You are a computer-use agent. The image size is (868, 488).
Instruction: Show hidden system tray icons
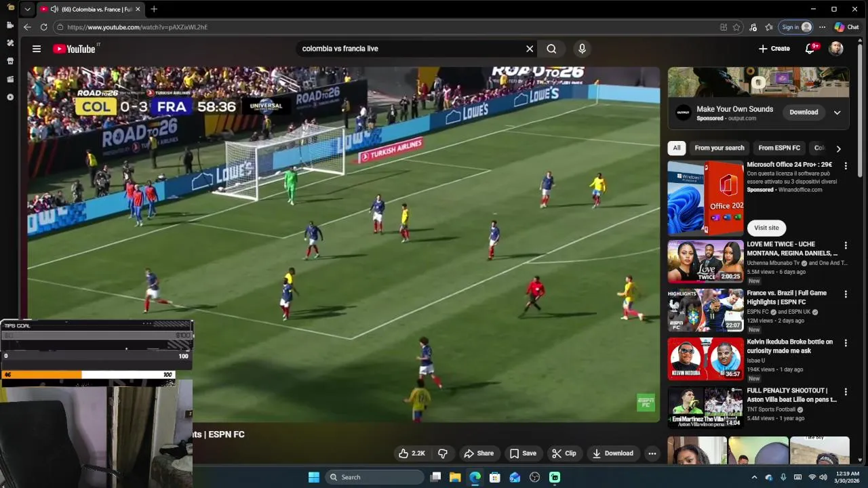(x=754, y=477)
